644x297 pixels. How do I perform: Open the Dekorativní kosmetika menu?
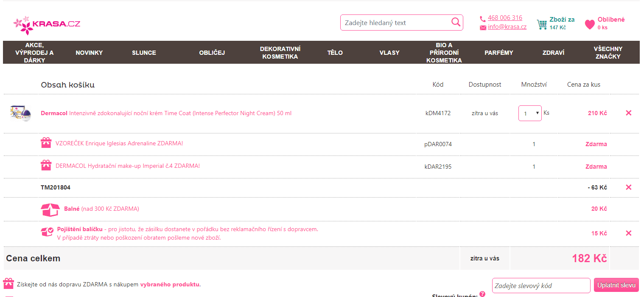coord(280,53)
